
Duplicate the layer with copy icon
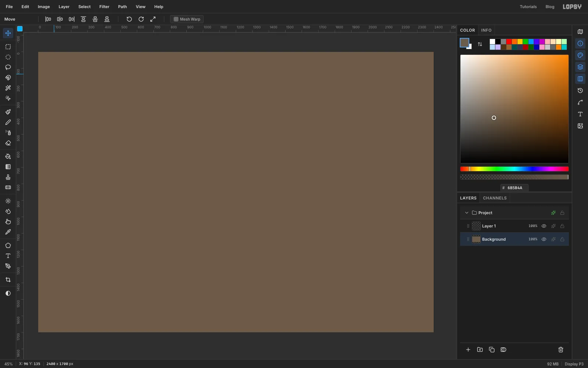pos(492,350)
